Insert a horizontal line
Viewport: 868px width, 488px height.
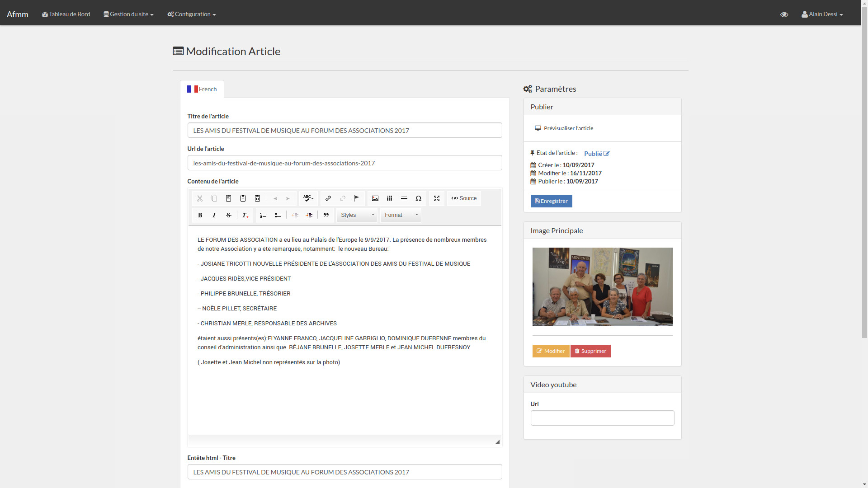(x=404, y=198)
